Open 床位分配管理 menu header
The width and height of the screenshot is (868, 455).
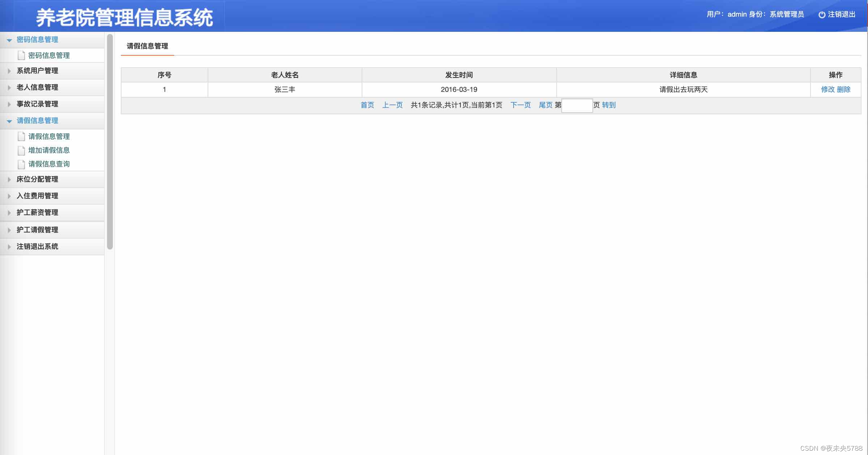(52, 179)
